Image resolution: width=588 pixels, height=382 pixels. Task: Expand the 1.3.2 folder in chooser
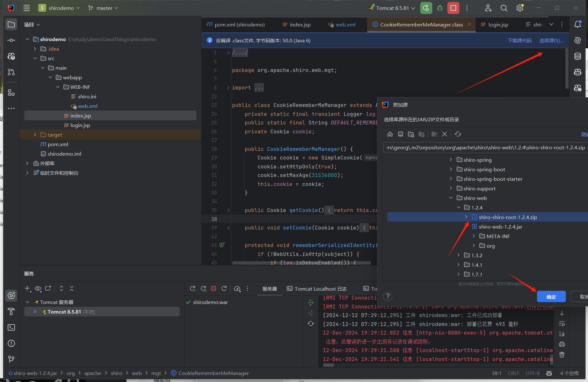pos(459,255)
